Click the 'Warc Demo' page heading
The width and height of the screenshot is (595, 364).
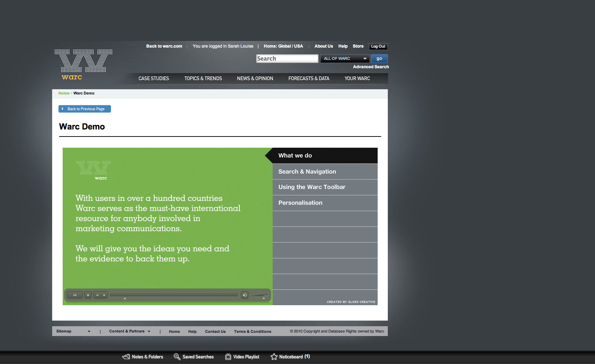pyautogui.click(x=82, y=127)
